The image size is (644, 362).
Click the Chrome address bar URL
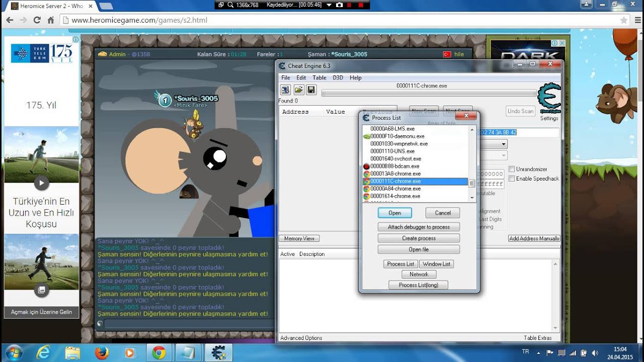pyautogui.click(x=139, y=20)
